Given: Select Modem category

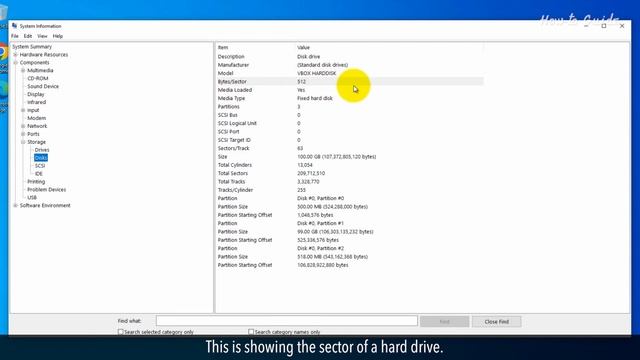Looking at the screenshot, I should click(36, 118).
